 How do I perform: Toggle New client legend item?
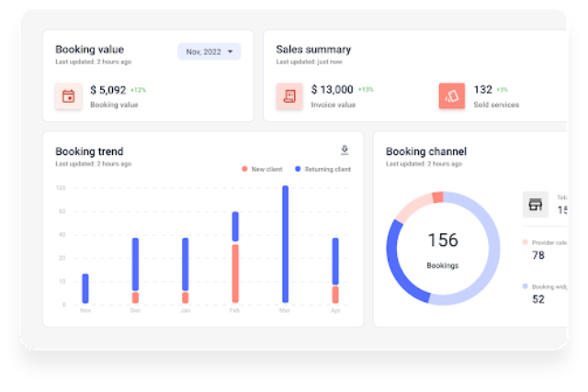pos(262,170)
